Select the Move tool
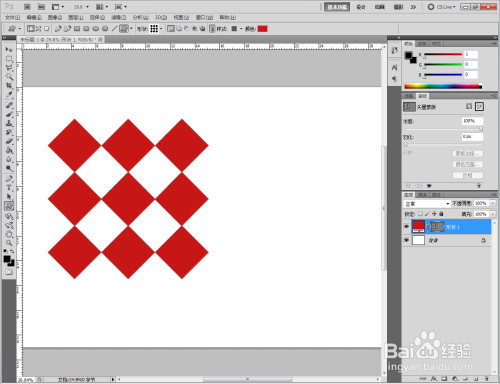The width and height of the screenshot is (500, 384). pos(9,50)
